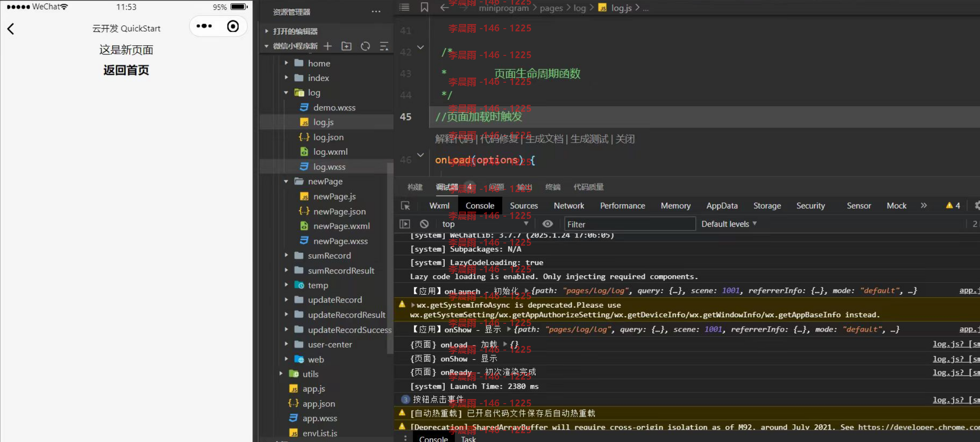The height and width of the screenshot is (442, 980).
Task: Select the Task drawer tab
Action: (x=468, y=438)
